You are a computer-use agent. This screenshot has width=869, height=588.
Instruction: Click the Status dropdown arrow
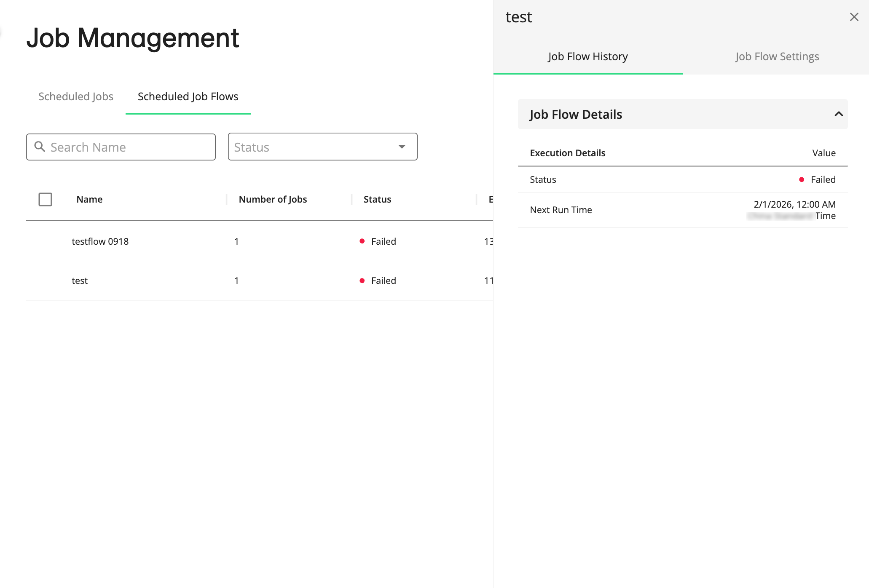point(401,147)
